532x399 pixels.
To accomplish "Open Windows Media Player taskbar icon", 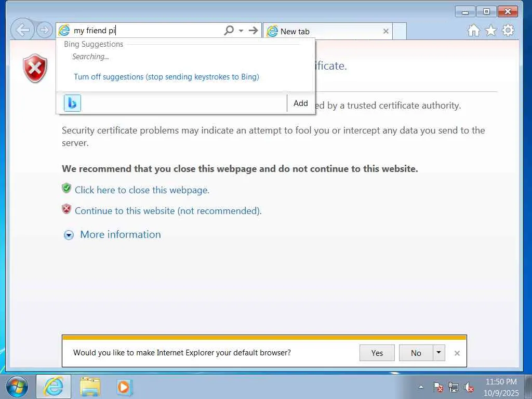I will coord(124,387).
